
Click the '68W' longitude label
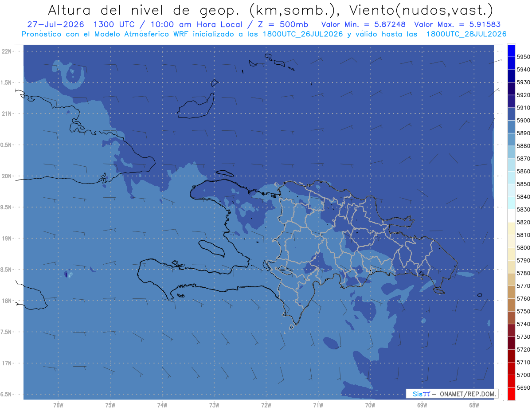pos(474,405)
